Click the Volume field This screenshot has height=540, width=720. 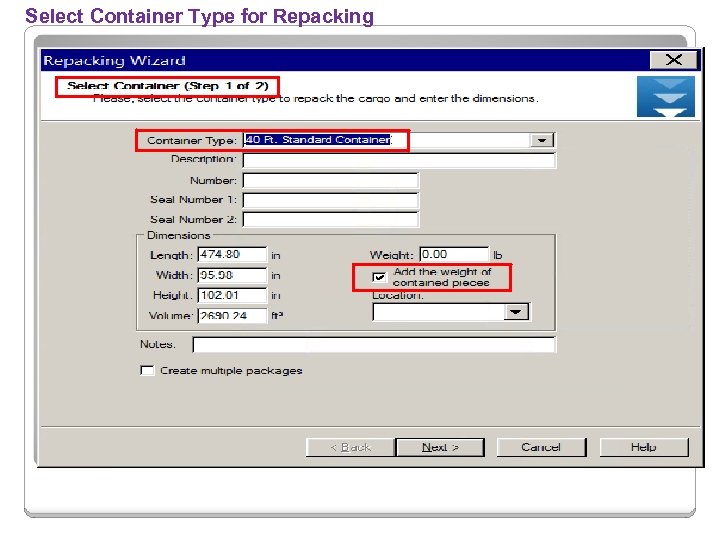point(232,315)
